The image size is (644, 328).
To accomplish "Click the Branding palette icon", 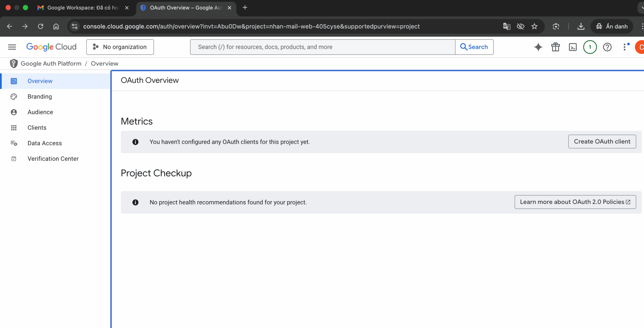I will (14, 97).
